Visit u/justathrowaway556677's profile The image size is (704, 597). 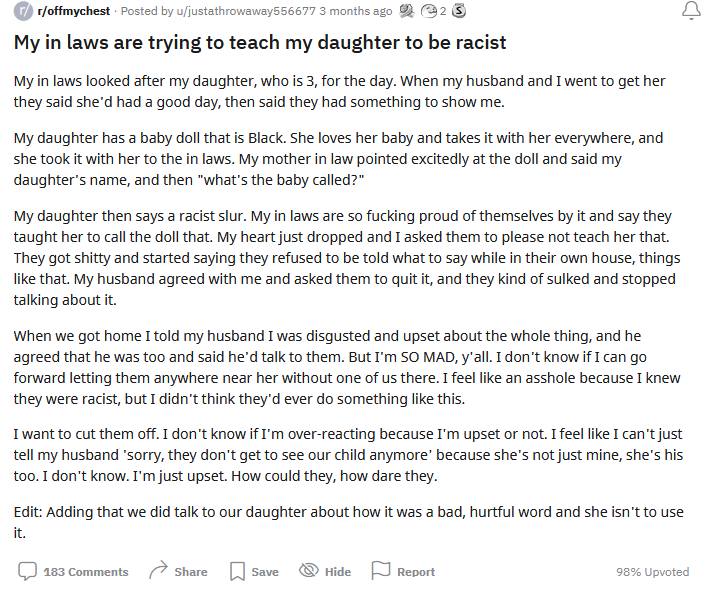coord(246,11)
